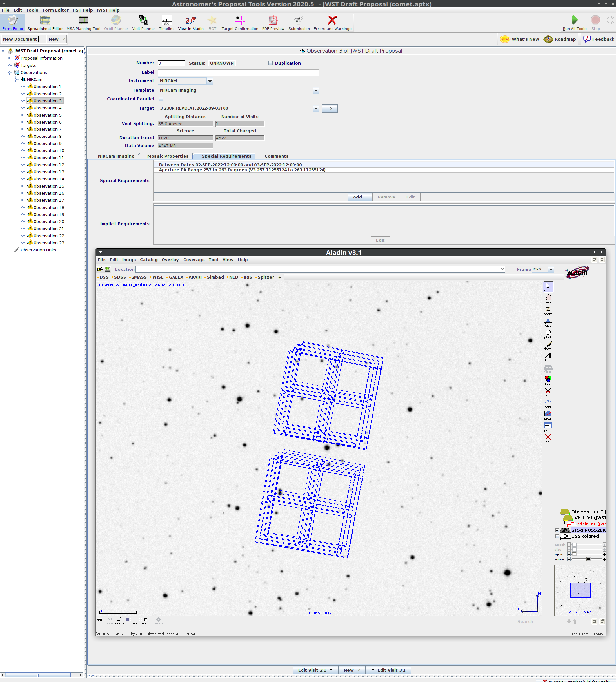
Task: Open Aladin prop properties tool
Action: [x=548, y=427]
